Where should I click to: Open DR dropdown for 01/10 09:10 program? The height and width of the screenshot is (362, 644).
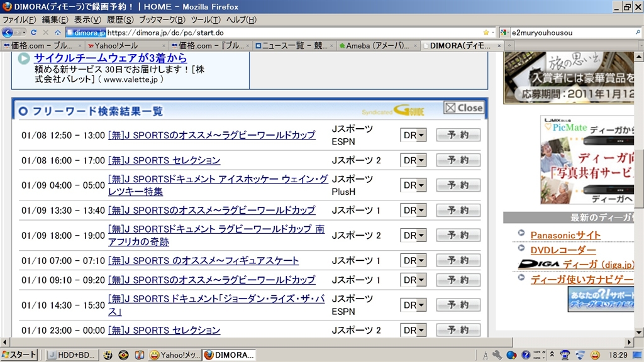point(413,280)
